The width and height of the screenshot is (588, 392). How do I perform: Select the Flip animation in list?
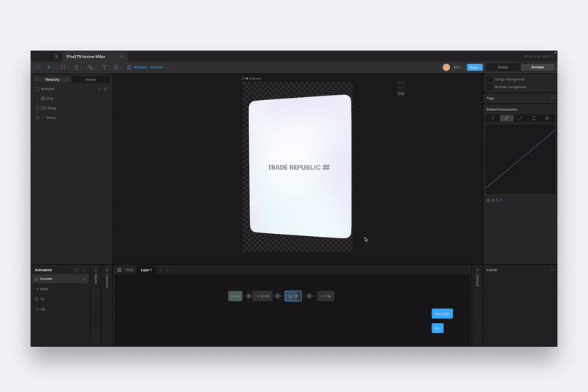coord(60,309)
